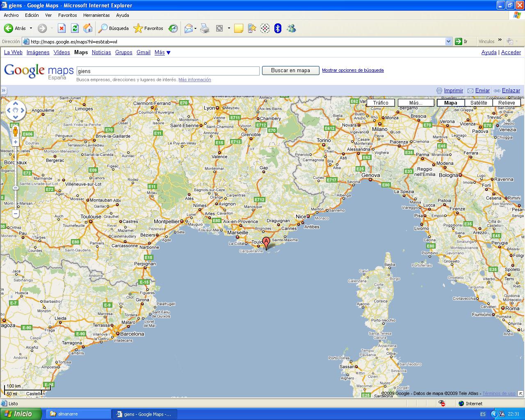
Task: Pan map right with arrow control
Action: [x=23, y=110]
